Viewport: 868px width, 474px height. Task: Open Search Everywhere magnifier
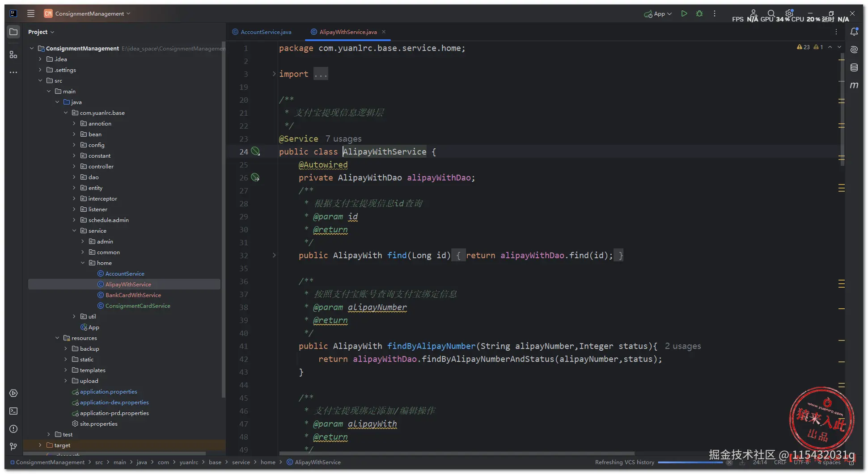click(x=771, y=13)
